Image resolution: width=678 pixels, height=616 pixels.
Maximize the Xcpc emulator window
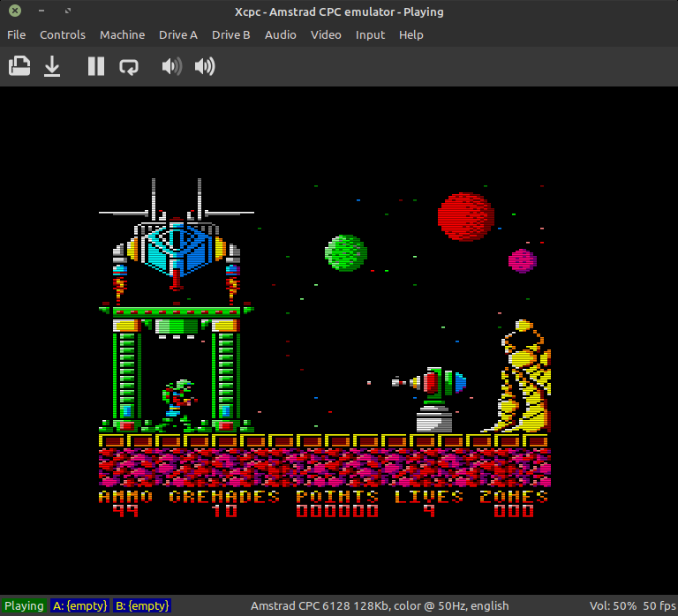(x=68, y=11)
